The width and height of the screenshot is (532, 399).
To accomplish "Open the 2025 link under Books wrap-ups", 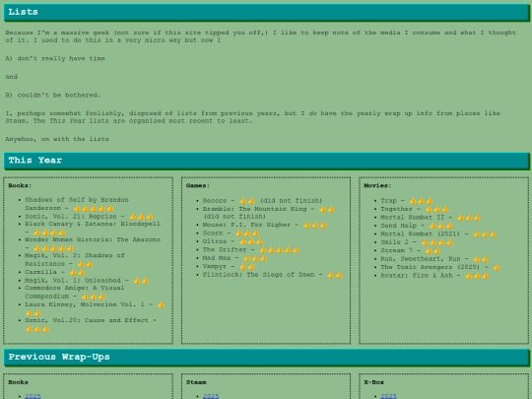I will 33,396.
